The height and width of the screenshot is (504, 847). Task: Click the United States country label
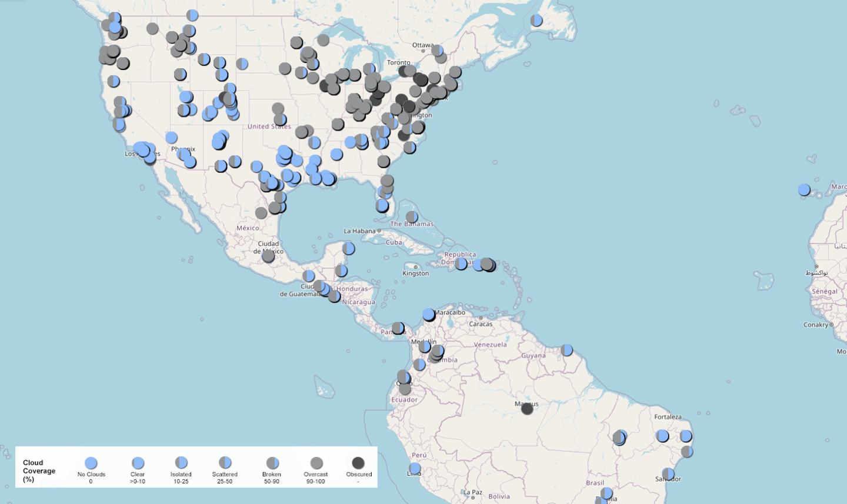point(269,126)
